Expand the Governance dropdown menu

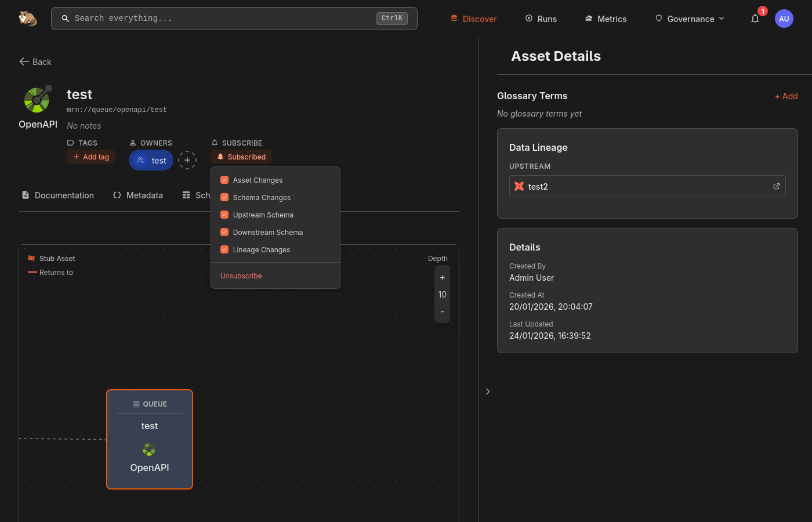pos(690,19)
